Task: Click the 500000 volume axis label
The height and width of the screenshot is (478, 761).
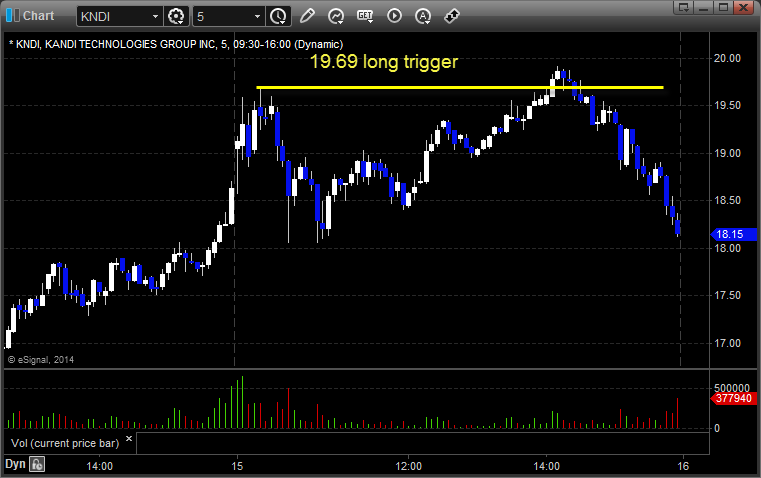Action: coord(732,388)
